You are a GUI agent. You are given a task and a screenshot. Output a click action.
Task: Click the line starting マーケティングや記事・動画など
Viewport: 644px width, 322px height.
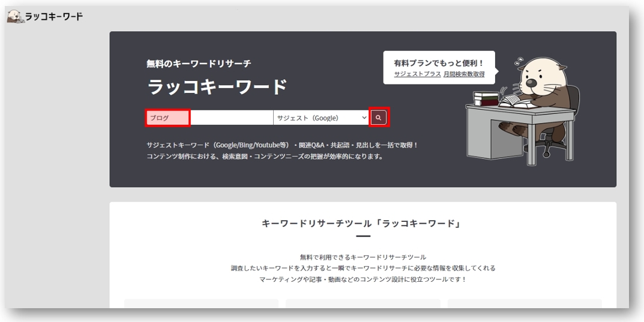(363, 279)
